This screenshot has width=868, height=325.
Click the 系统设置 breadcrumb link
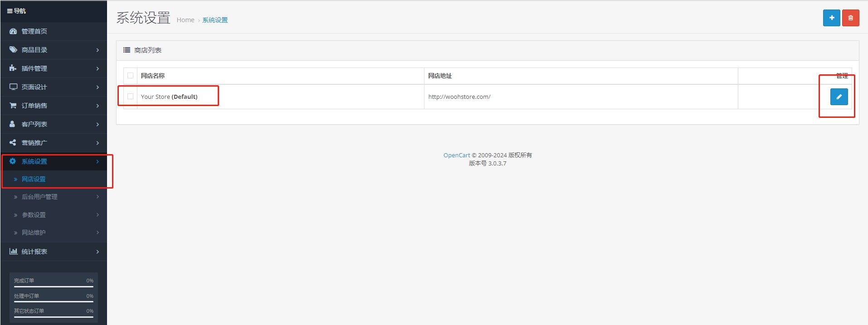coord(215,20)
